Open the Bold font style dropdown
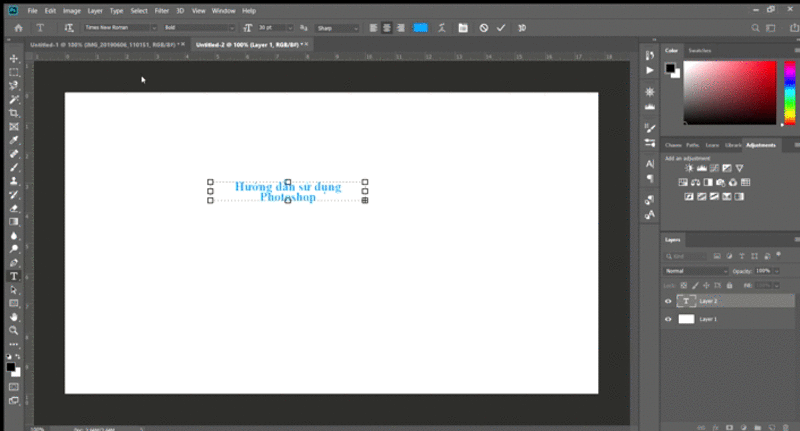 pyautogui.click(x=199, y=28)
